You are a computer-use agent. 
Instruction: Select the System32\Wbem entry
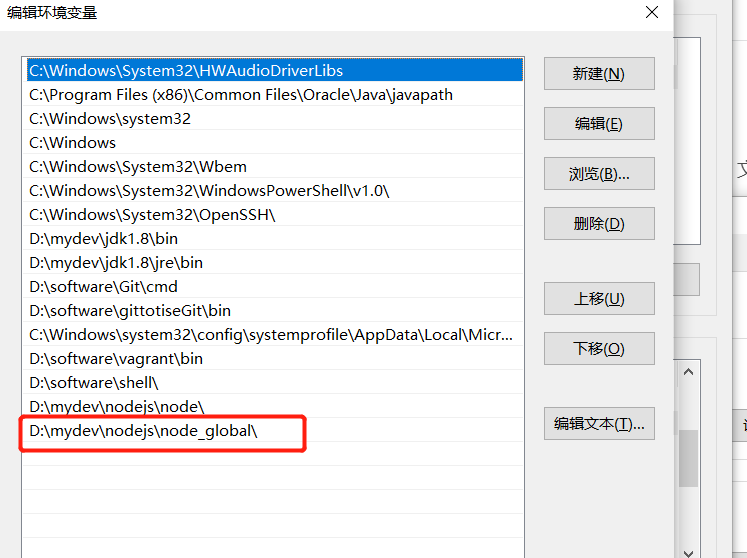pos(273,166)
